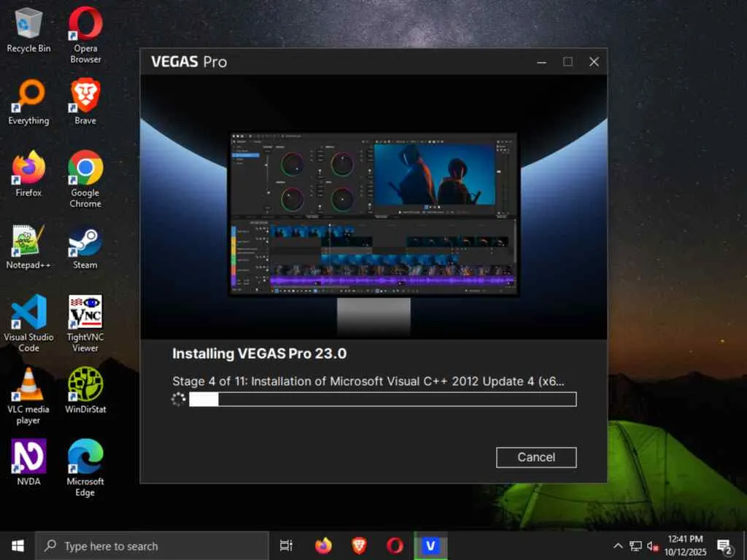747x560 pixels.
Task: Click the installation progress bar
Action: [x=382, y=399]
